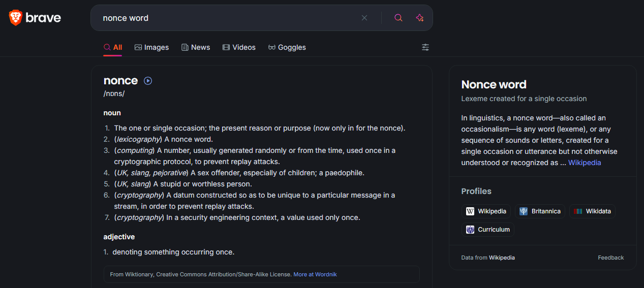Click the nonce headword
Viewport: 644px width, 288px height.
pos(120,80)
